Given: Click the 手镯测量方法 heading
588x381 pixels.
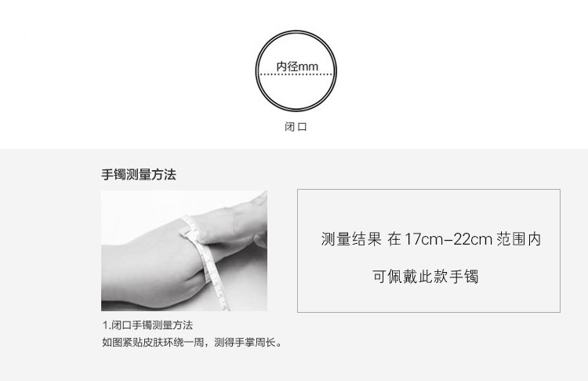Looking at the screenshot, I should 138,174.
